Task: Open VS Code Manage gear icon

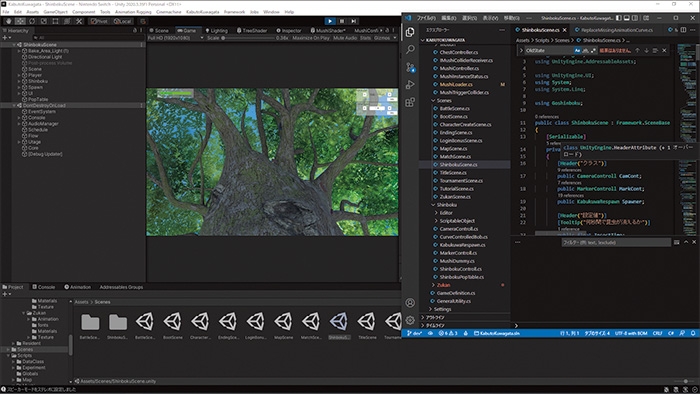Action: [x=410, y=320]
